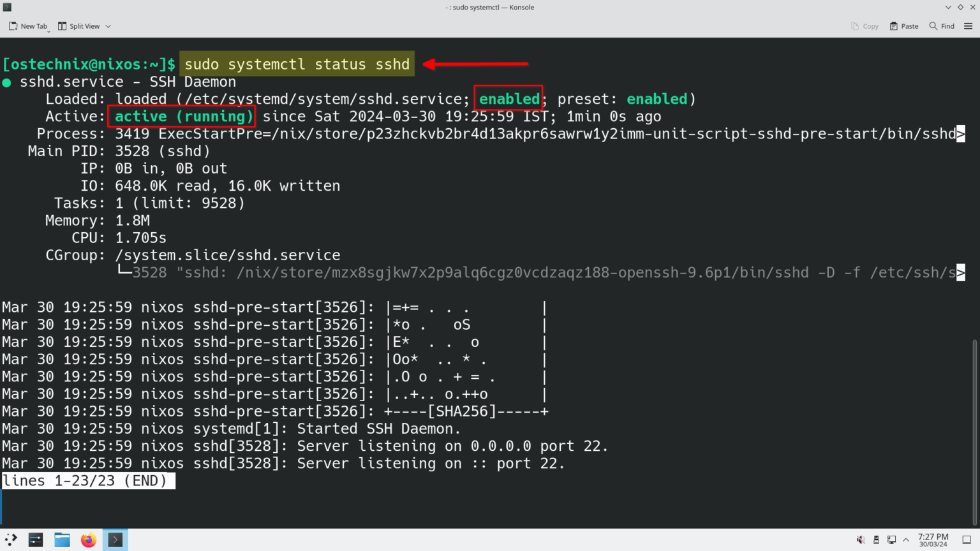Open Firefox from the taskbar

tap(88, 540)
